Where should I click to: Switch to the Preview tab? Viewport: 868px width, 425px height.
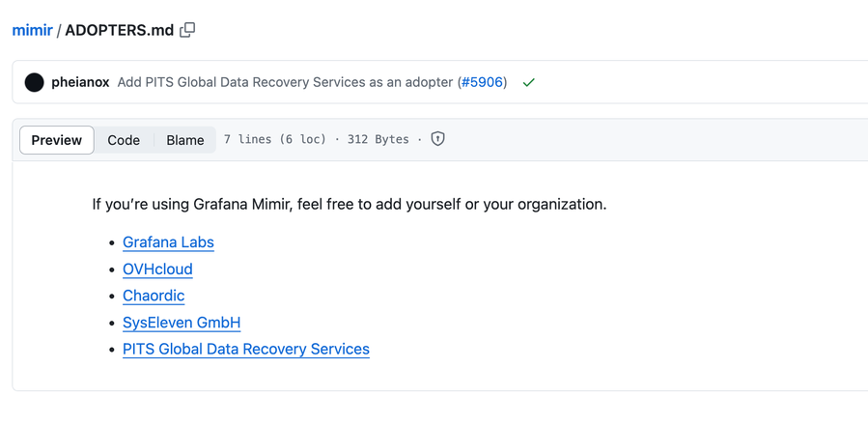(56, 140)
